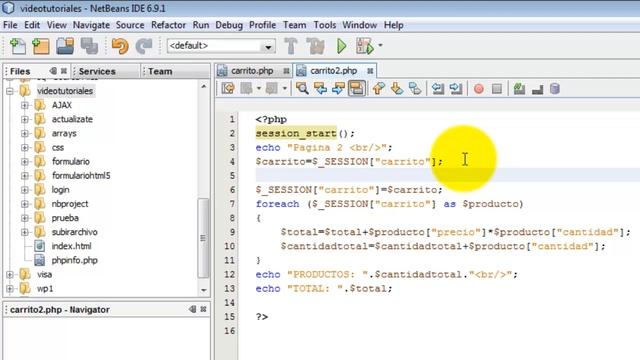Click the Shift Line Left icon
Viewport: 640px width, 360px height.
pos(438,89)
